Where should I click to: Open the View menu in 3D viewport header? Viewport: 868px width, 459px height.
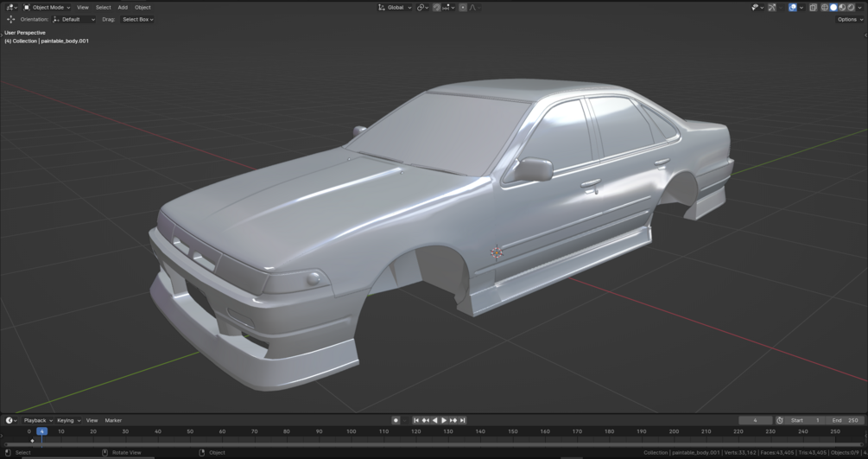(83, 7)
